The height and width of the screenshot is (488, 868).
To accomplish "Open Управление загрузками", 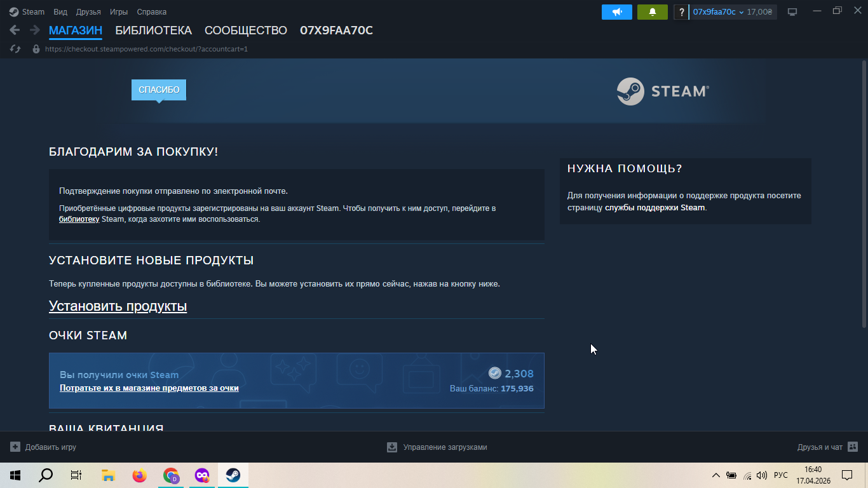I will (x=437, y=447).
